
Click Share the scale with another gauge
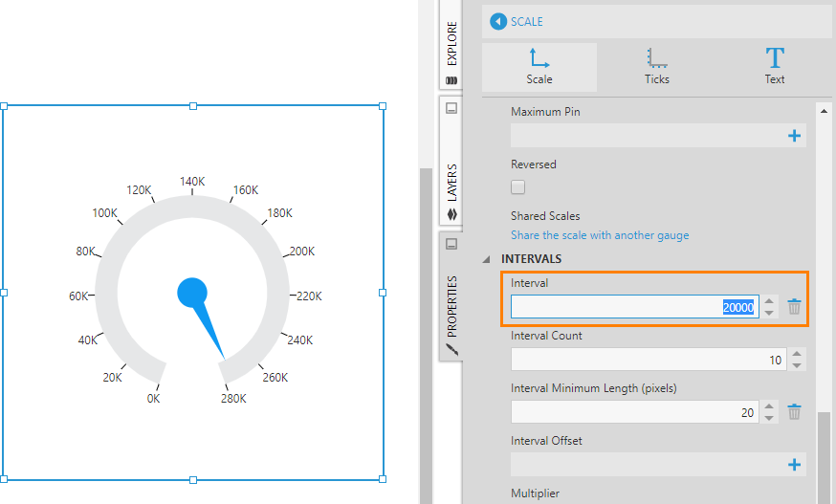click(x=599, y=235)
